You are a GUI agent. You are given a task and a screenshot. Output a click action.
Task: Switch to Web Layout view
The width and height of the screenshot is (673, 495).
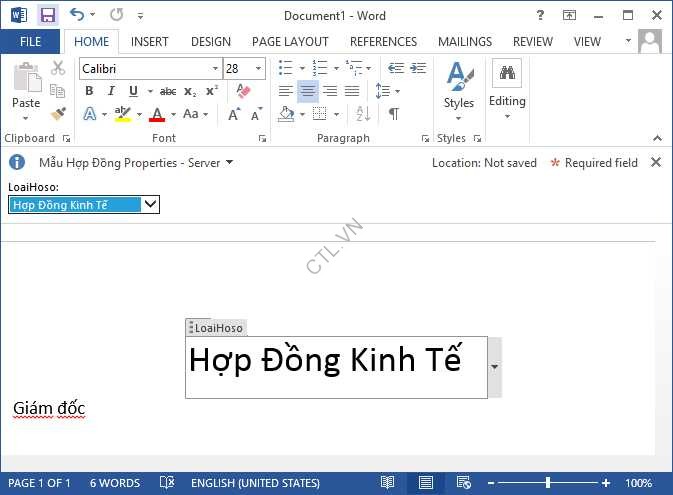tap(464, 483)
